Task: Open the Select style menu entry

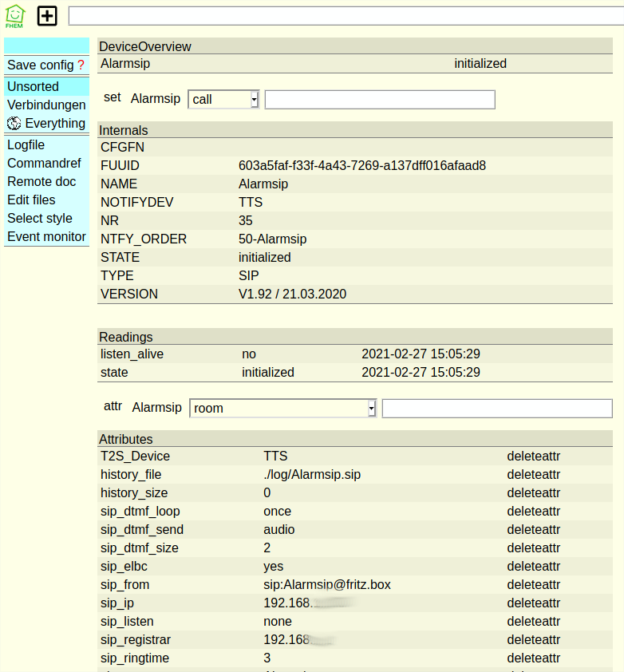Action: pos(40,219)
